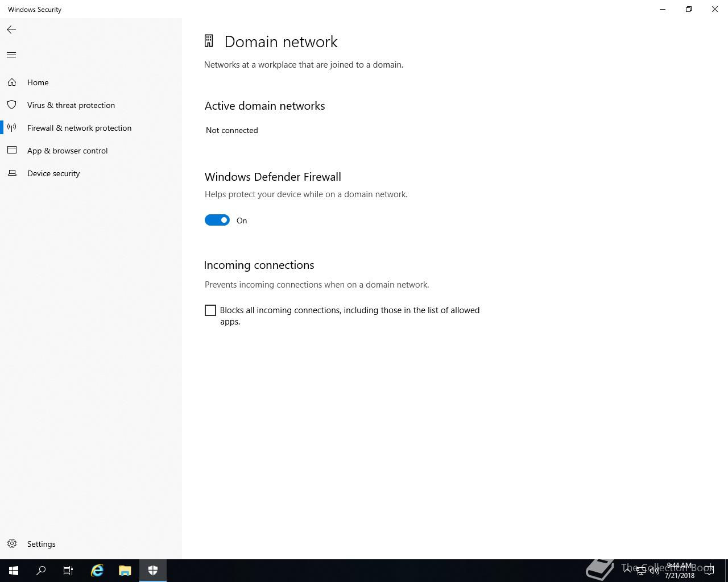Open Device security section
Image resolution: width=728 pixels, height=582 pixels.
pos(91,173)
